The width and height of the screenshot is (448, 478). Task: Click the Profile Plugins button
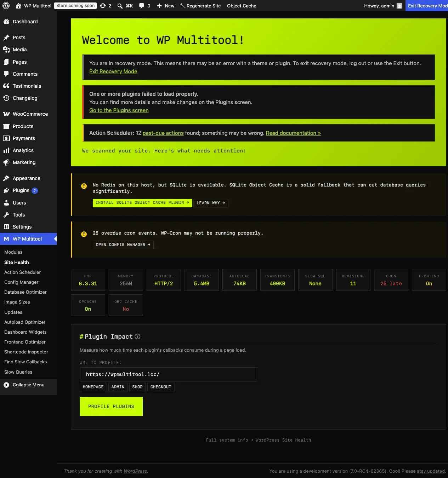pyautogui.click(x=111, y=407)
